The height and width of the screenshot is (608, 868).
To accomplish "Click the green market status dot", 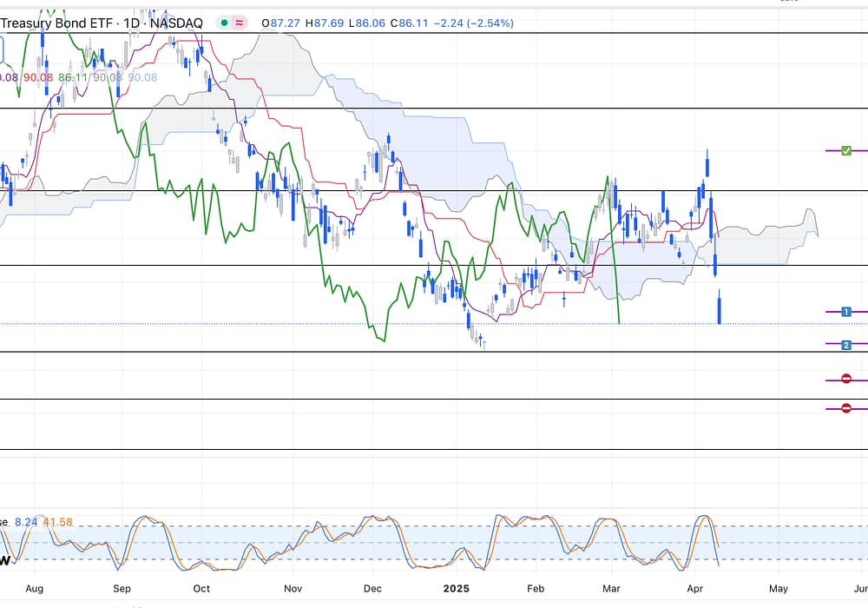I will 225,23.
